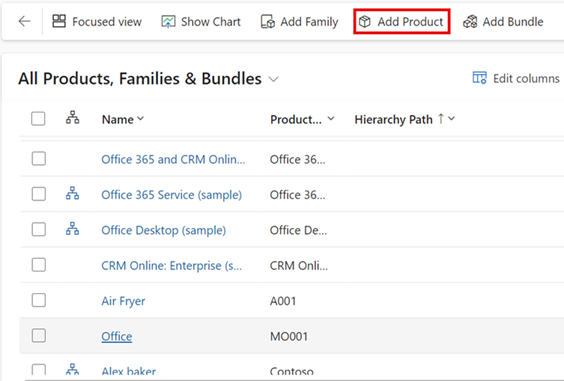This screenshot has width=564, height=381.
Task: Click Office 36... cell in CRM Online bundle row
Action: click(297, 159)
